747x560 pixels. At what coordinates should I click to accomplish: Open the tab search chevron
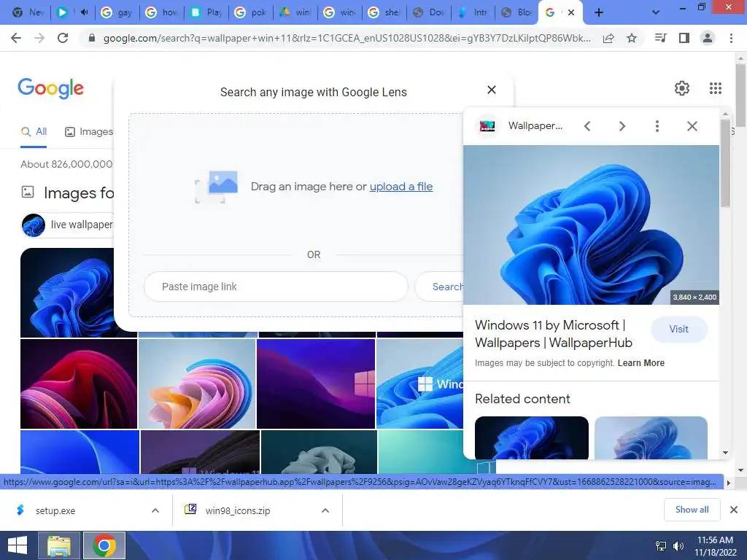point(656,13)
